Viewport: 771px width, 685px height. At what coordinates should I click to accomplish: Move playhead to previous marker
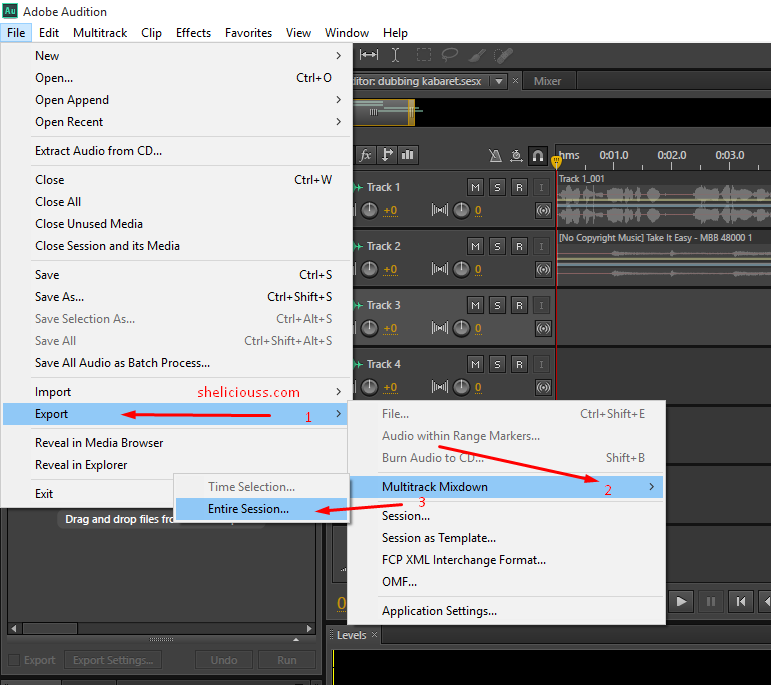(741, 601)
